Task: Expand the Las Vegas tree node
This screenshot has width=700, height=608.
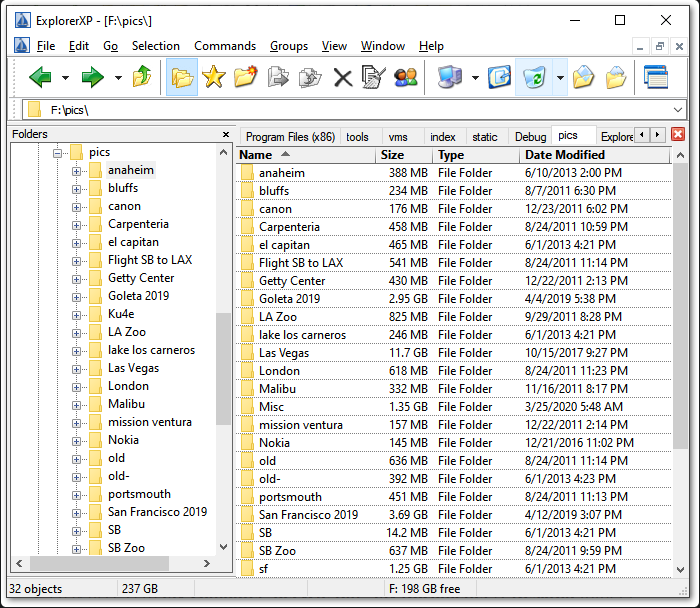Action: [76, 369]
